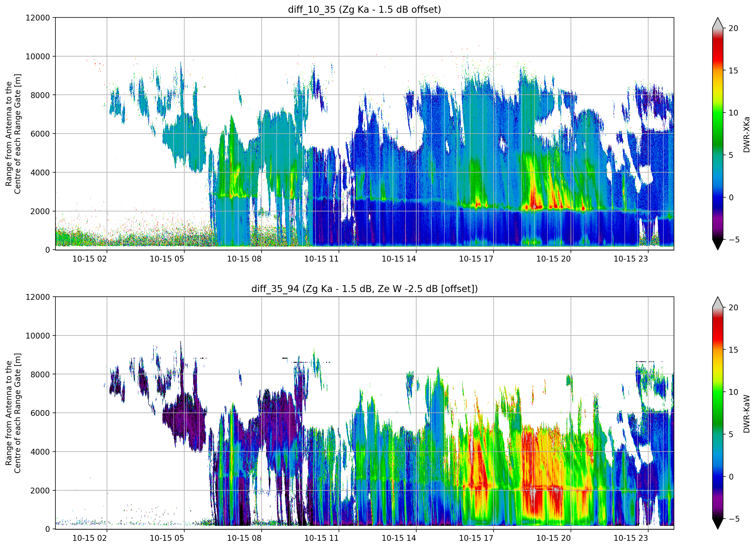Screen dimensions: 756x548
Task: Click the '10-15 02' x-tick under the top plot
Action: tap(90, 259)
